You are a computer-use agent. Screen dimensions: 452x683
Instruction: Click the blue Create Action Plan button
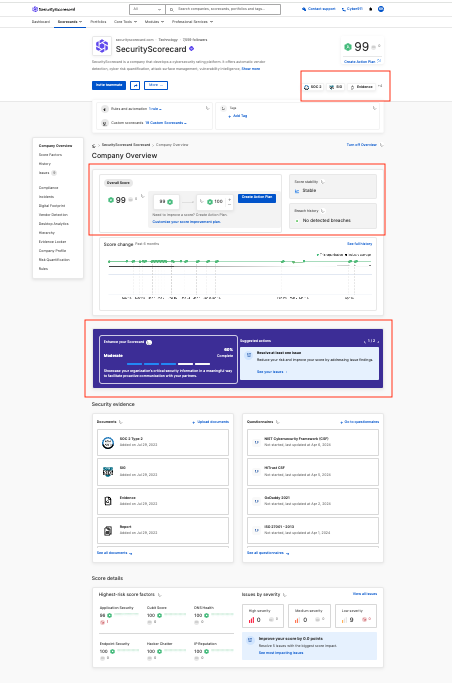tap(257, 198)
